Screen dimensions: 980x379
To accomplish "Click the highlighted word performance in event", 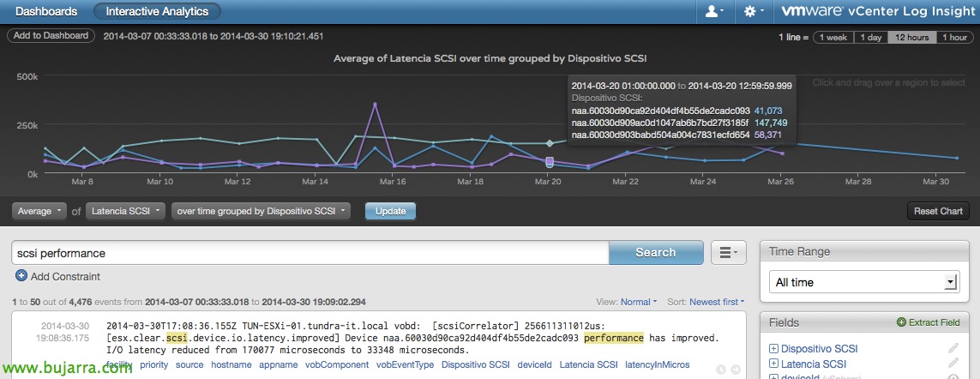I will (614, 338).
